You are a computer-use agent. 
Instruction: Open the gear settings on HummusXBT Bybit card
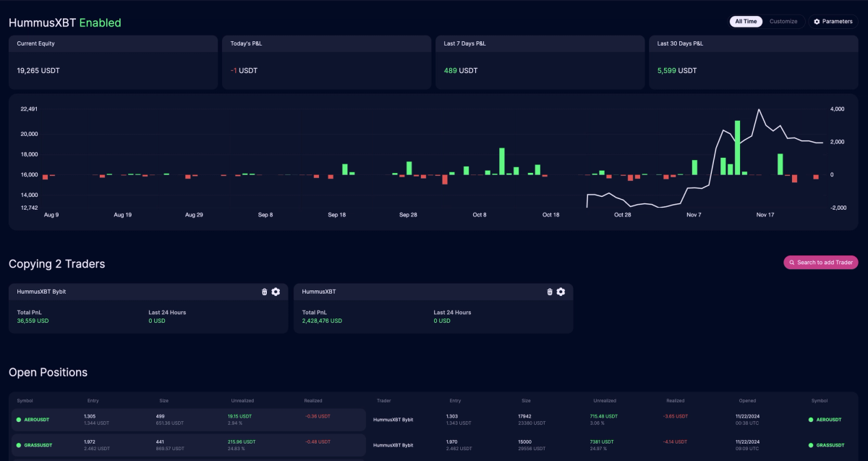point(276,292)
